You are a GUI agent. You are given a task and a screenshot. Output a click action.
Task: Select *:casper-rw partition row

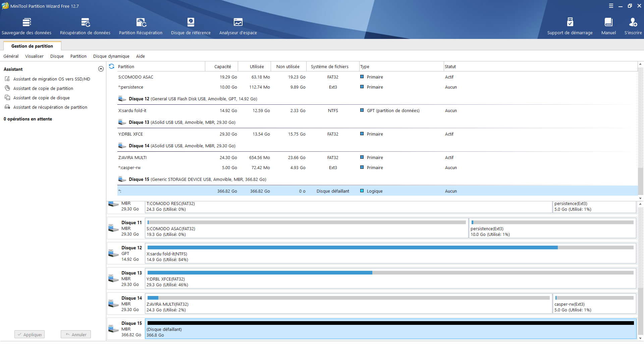tap(377, 167)
